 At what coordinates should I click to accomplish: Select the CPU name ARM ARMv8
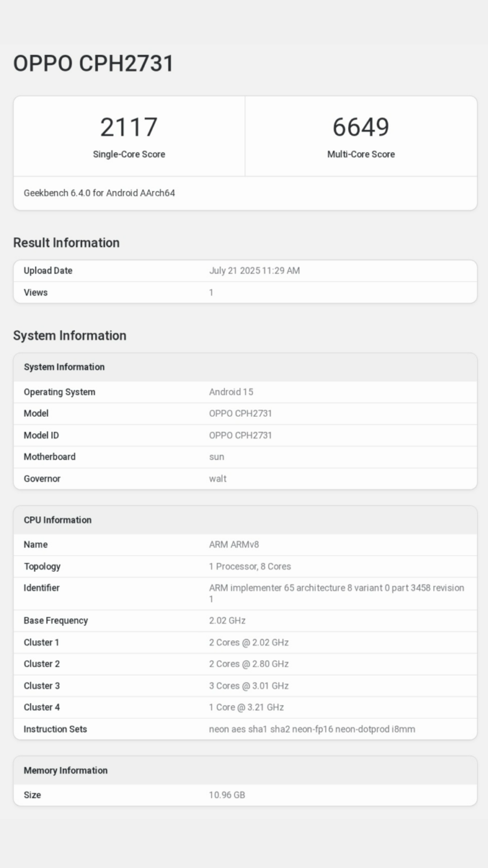(x=234, y=545)
